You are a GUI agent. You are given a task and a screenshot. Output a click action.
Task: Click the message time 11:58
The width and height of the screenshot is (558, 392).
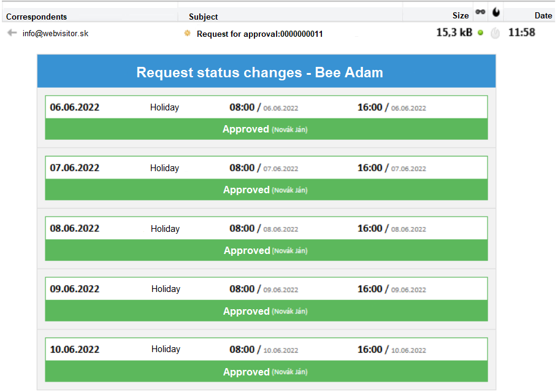[521, 33]
